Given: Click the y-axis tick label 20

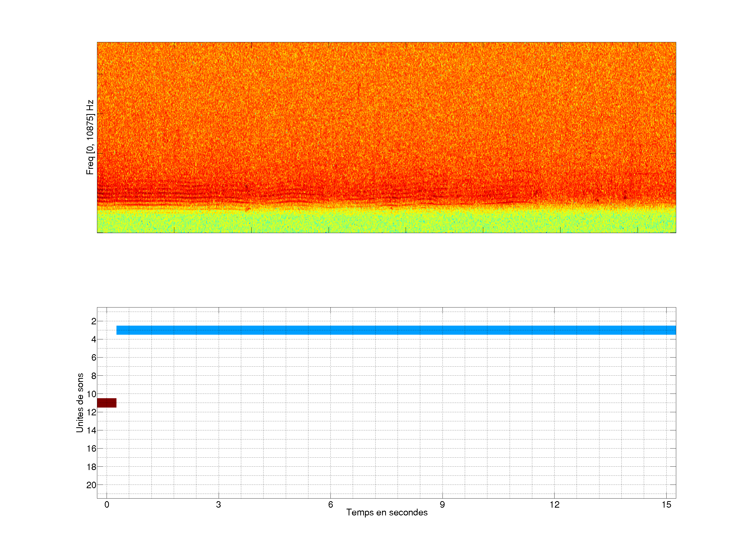Looking at the screenshot, I should click(x=91, y=485).
